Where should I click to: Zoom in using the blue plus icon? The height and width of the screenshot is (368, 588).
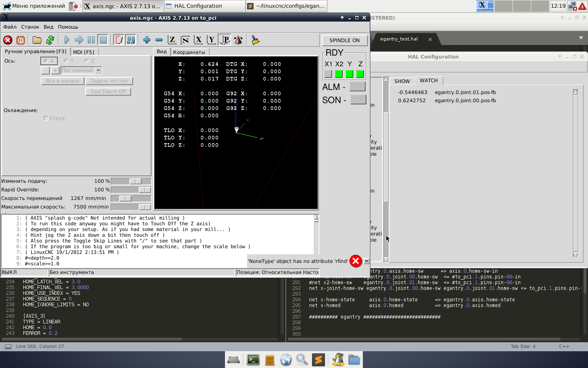coord(147,40)
